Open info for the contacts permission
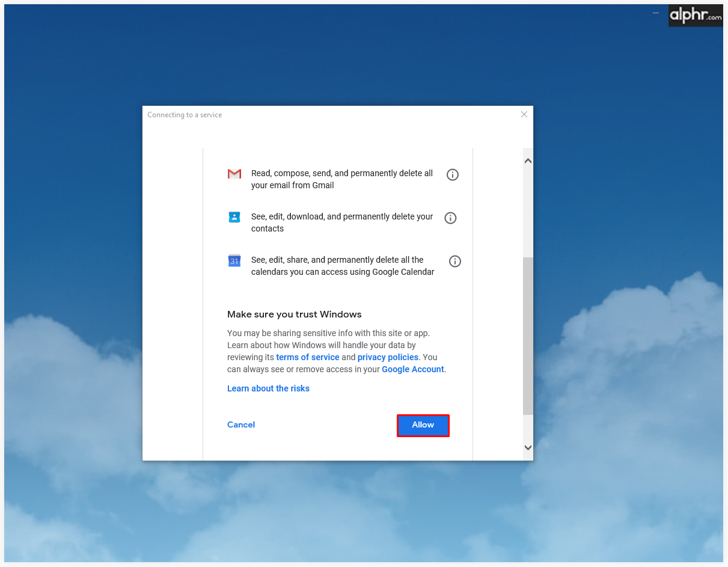 pyautogui.click(x=450, y=218)
